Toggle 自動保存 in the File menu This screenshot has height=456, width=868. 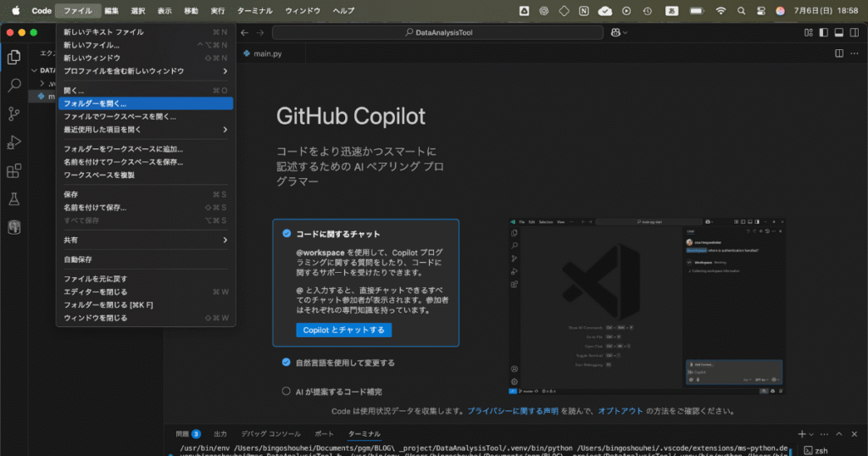coord(146,259)
